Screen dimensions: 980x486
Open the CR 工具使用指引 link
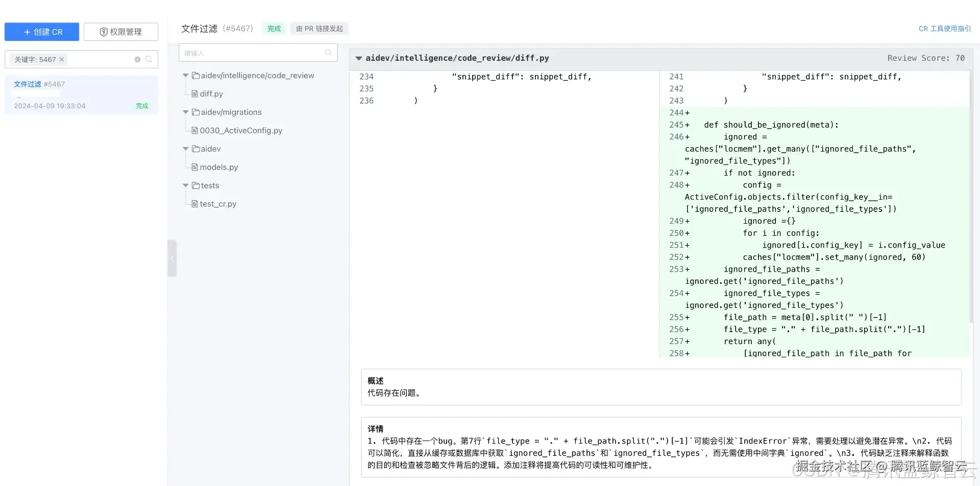click(x=944, y=29)
